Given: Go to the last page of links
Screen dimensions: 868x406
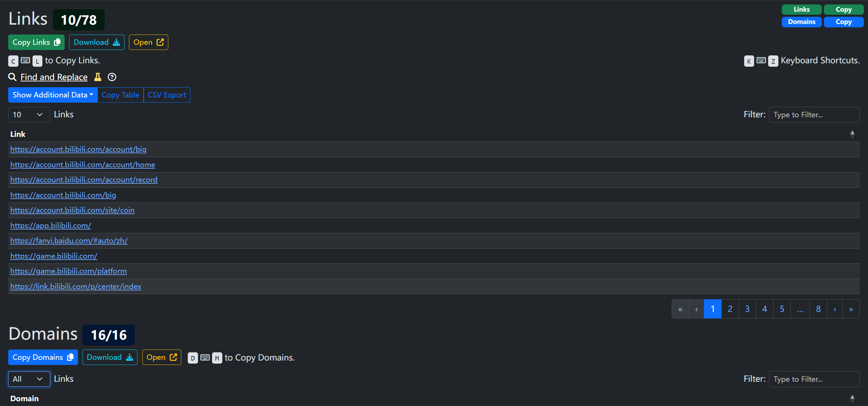Looking at the screenshot, I should pos(851,309).
